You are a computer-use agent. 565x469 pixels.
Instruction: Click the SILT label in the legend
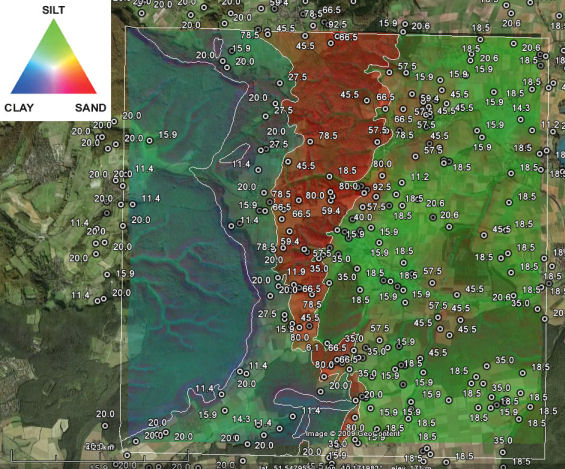click(53, 10)
